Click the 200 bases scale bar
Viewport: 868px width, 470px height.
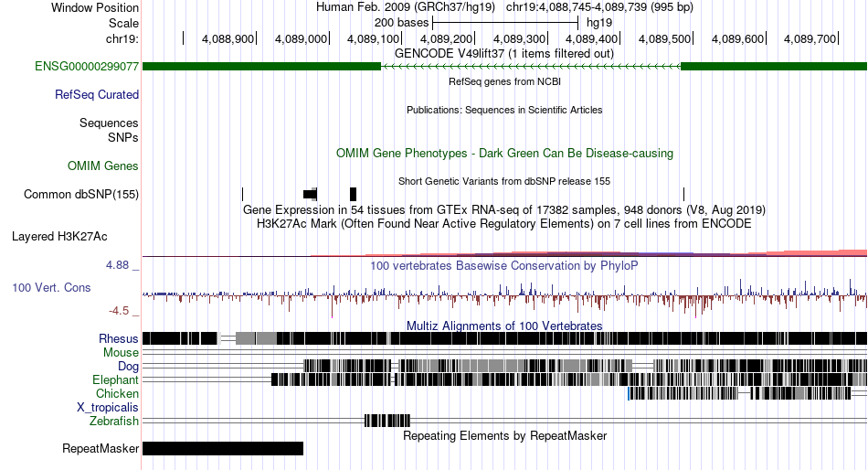tap(505, 23)
